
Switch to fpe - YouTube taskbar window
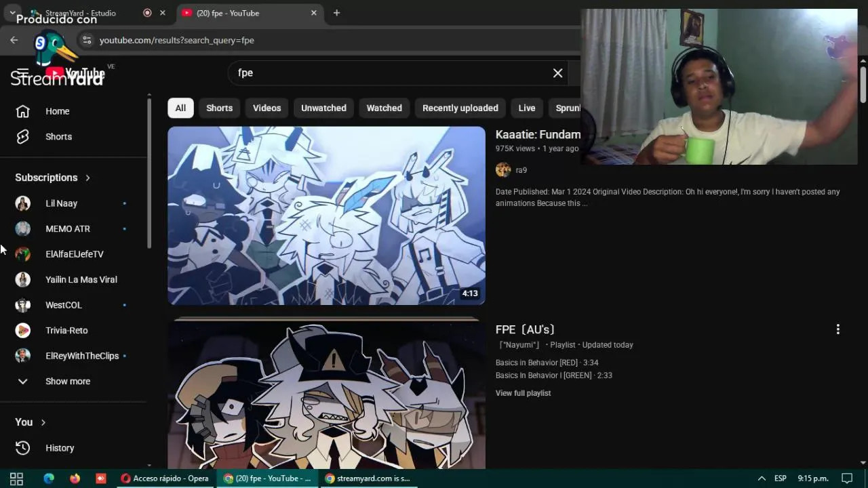268,479
